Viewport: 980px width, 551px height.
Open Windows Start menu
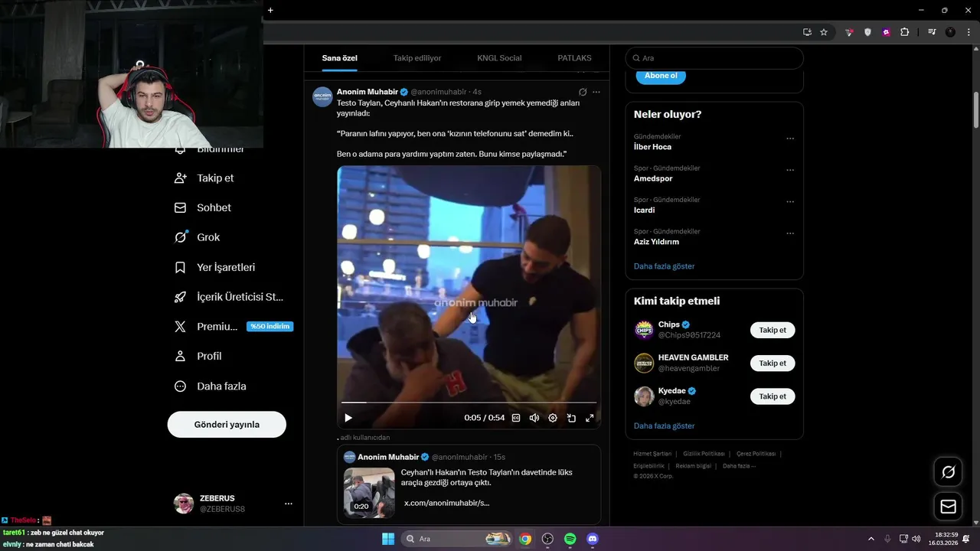point(388,539)
